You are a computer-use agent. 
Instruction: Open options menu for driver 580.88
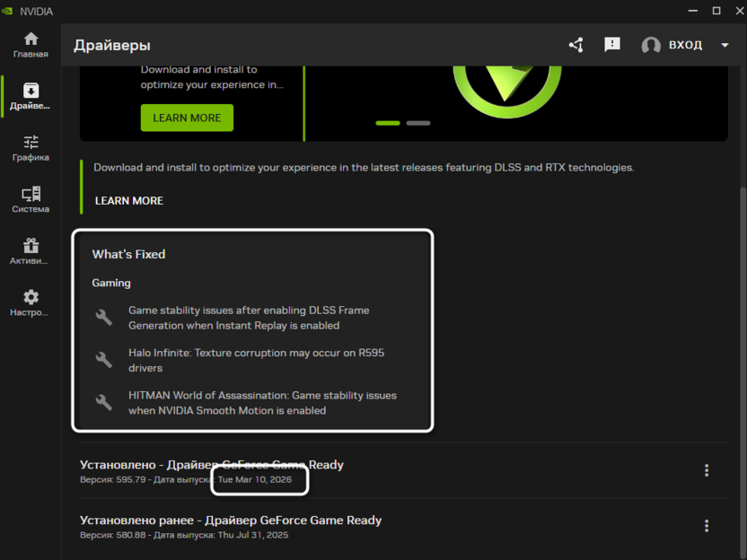707,526
